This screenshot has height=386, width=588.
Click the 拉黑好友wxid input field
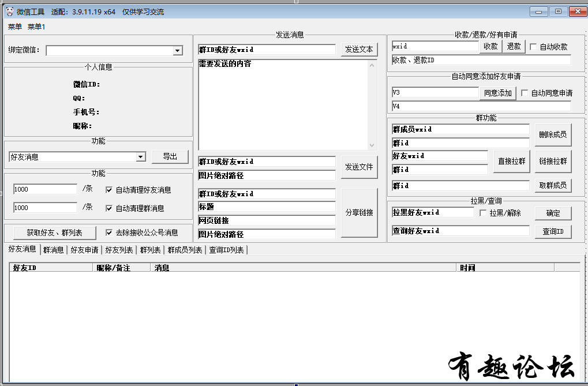point(433,212)
